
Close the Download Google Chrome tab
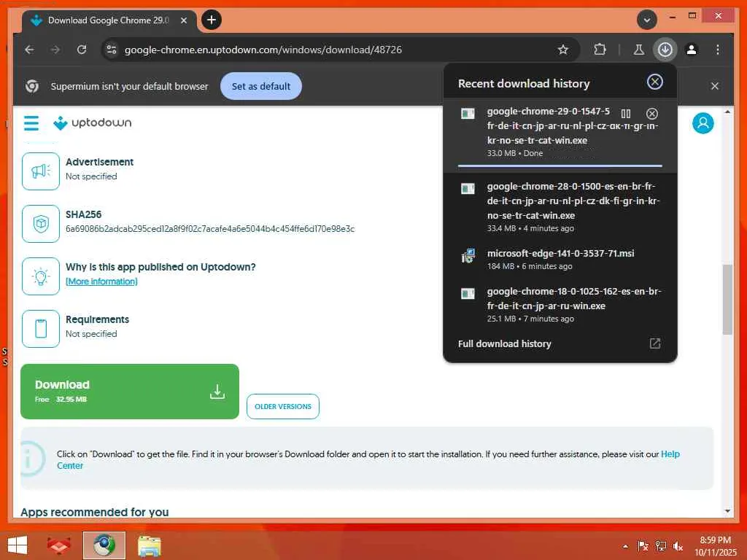point(183,20)
